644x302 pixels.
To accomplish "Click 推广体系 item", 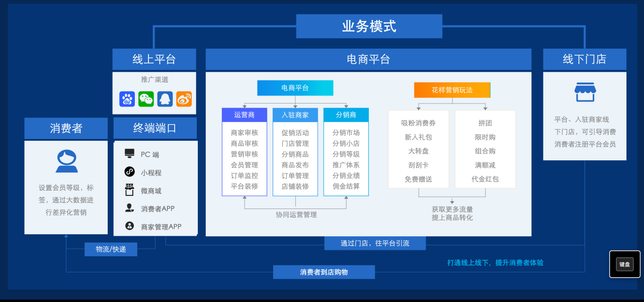I will [346, 165].
